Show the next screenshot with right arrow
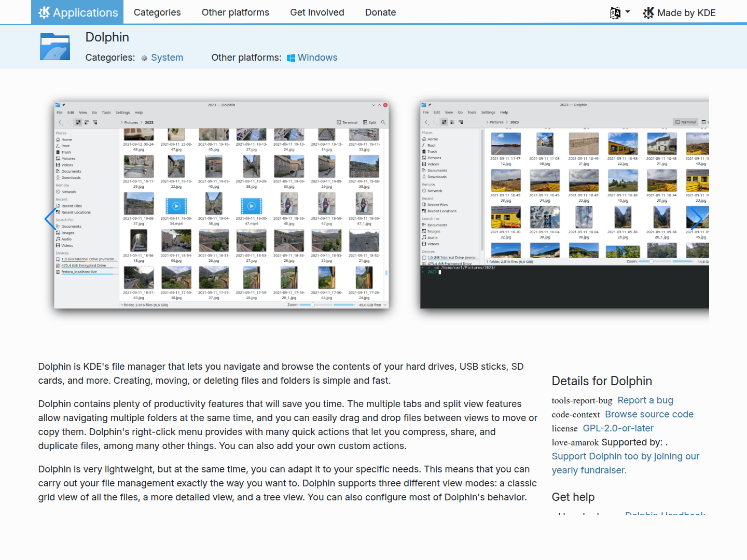The width and height of the screenshot is (747, 560). click(x=697, y=219)
